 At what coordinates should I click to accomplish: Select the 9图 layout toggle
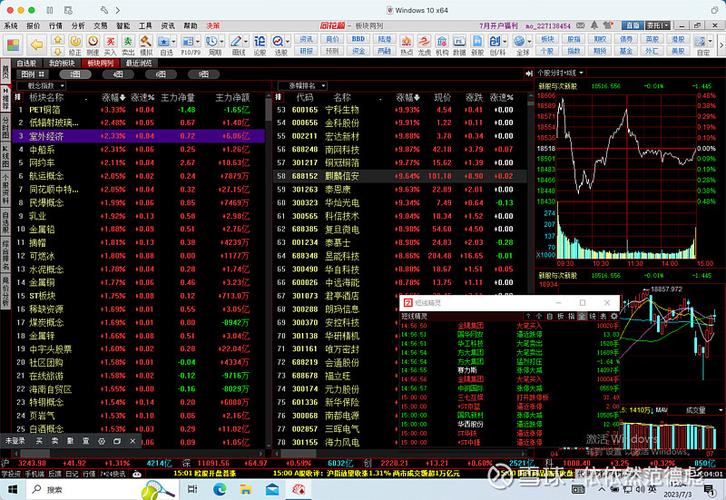(x=203, y=74)
